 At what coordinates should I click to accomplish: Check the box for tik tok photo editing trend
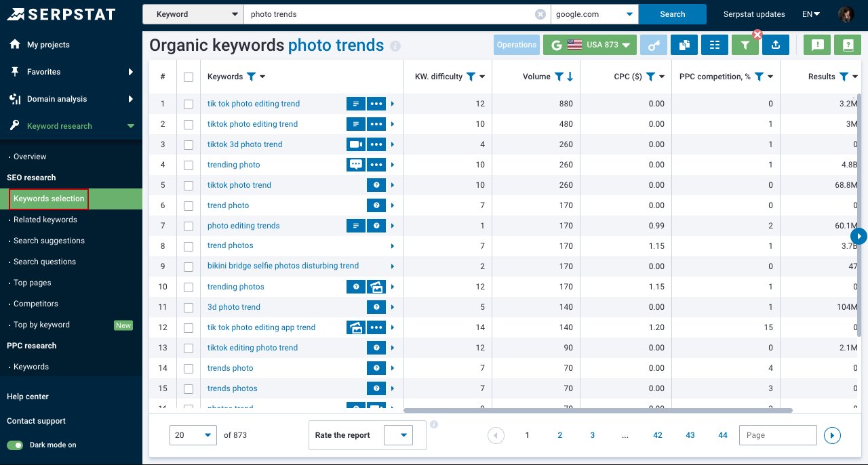coord(189,104)
